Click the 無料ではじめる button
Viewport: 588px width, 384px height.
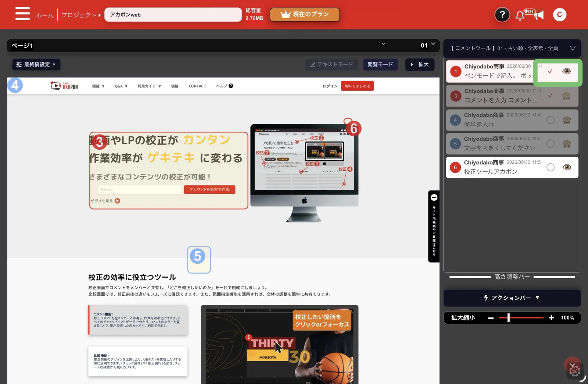(357, 86)
